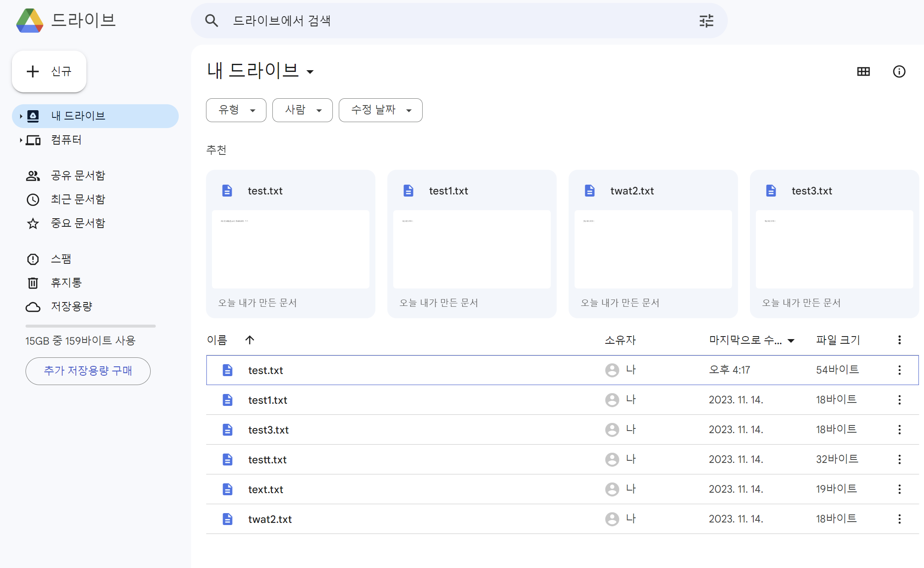
Task: Click 추가 저장용량 구매 button
Action: click(x=88, y=371)
